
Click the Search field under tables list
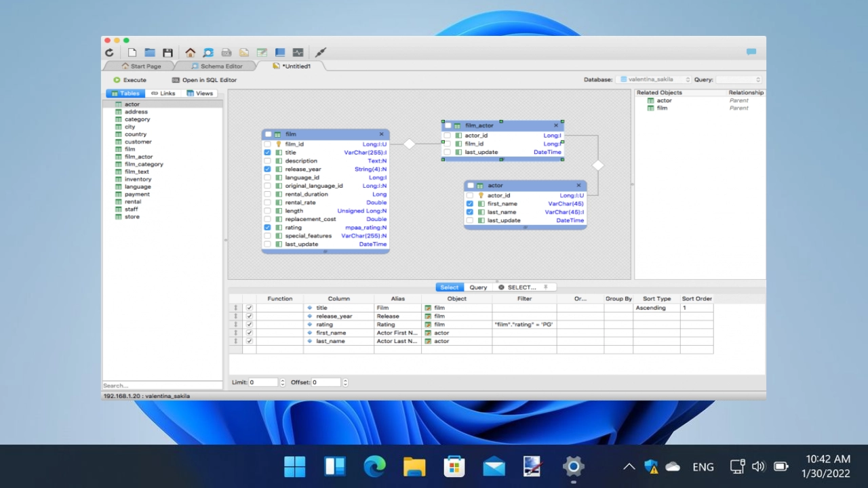(x=162, y=386)
